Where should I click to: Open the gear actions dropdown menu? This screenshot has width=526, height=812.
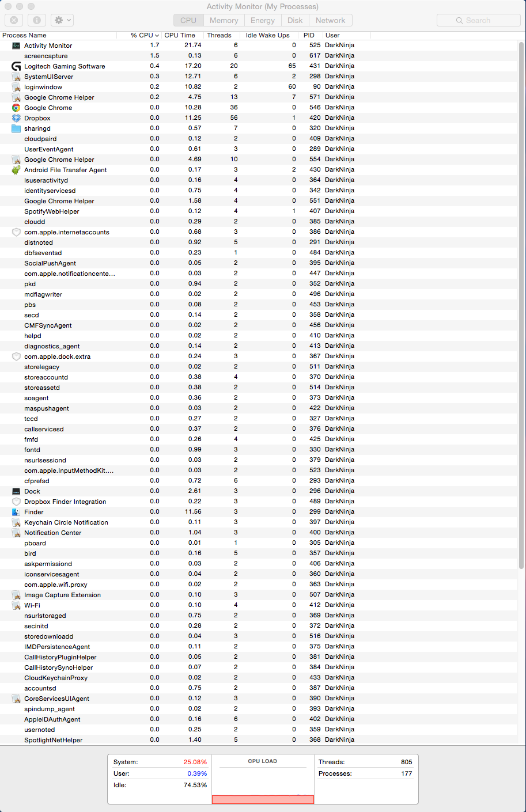point(62,20)
